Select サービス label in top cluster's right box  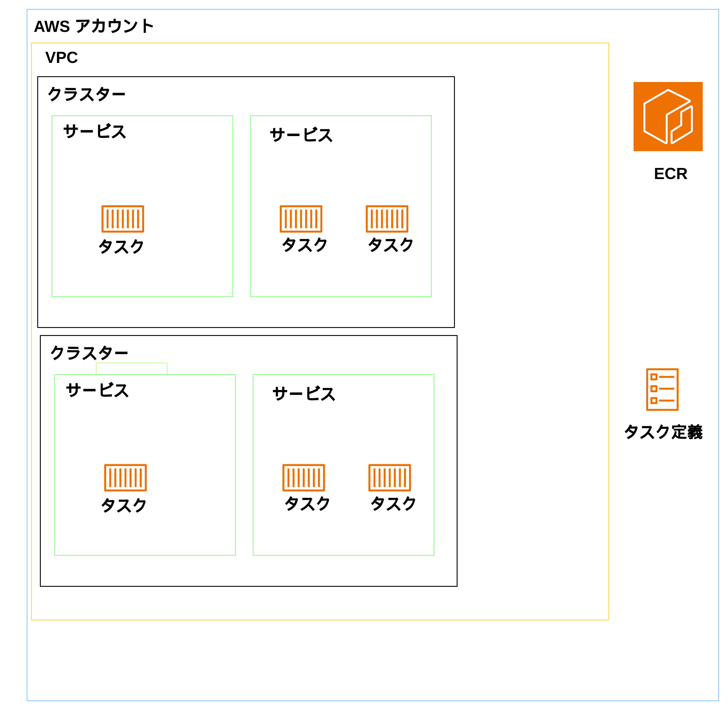coord(301,135)
